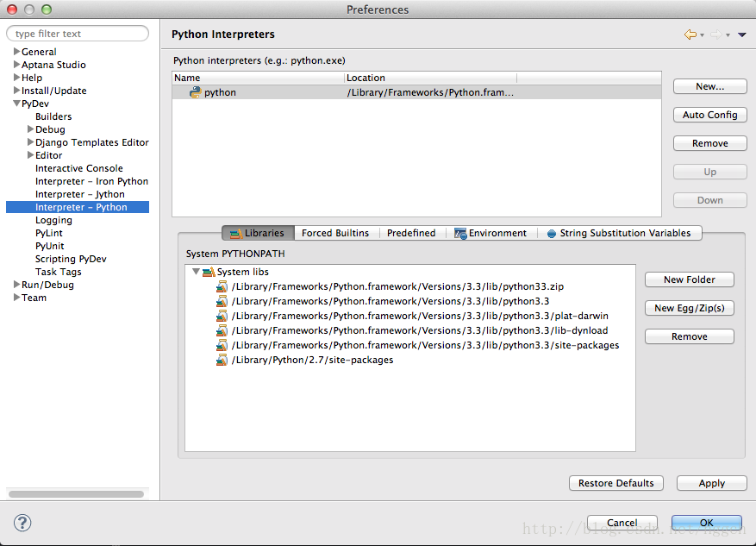Click the sidebar horizontal scrollbar
Image resolution: width=756 pixels, height=546 pixels.
click(x=76, y=494)
